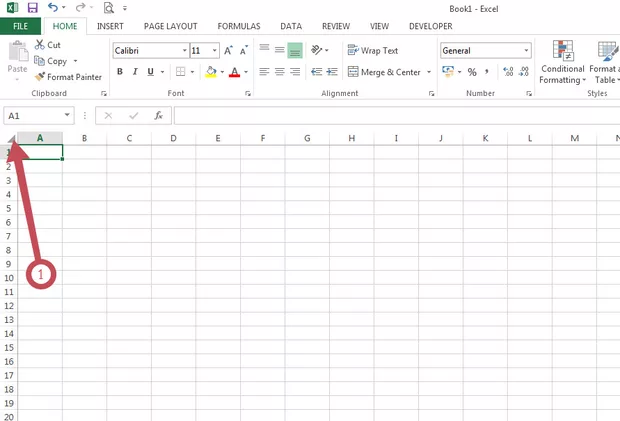Toggle Underline formatting

click(x=150, y=72)
